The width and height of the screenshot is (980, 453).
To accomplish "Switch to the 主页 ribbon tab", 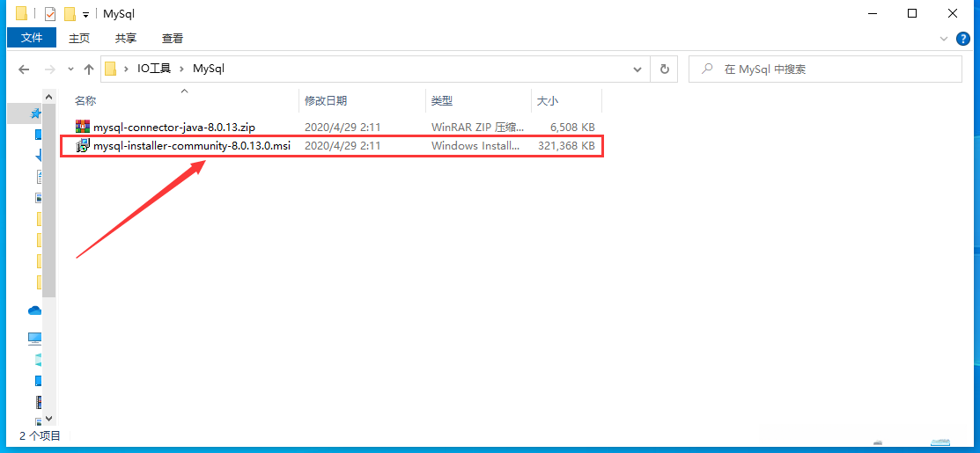I will pos(79,38).
